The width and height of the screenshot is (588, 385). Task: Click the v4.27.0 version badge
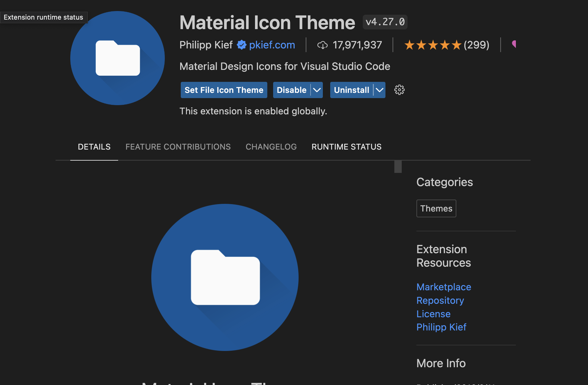tap(385, 22)
